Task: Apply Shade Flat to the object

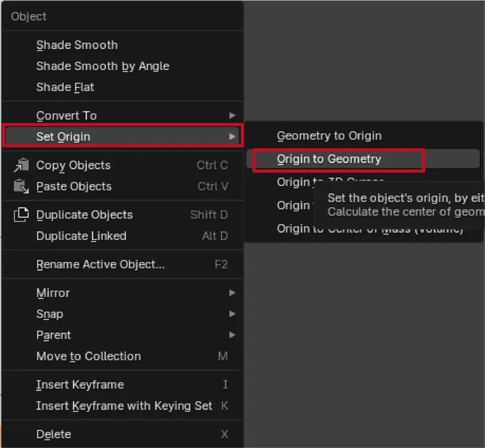Action: (x=65, y=87)
